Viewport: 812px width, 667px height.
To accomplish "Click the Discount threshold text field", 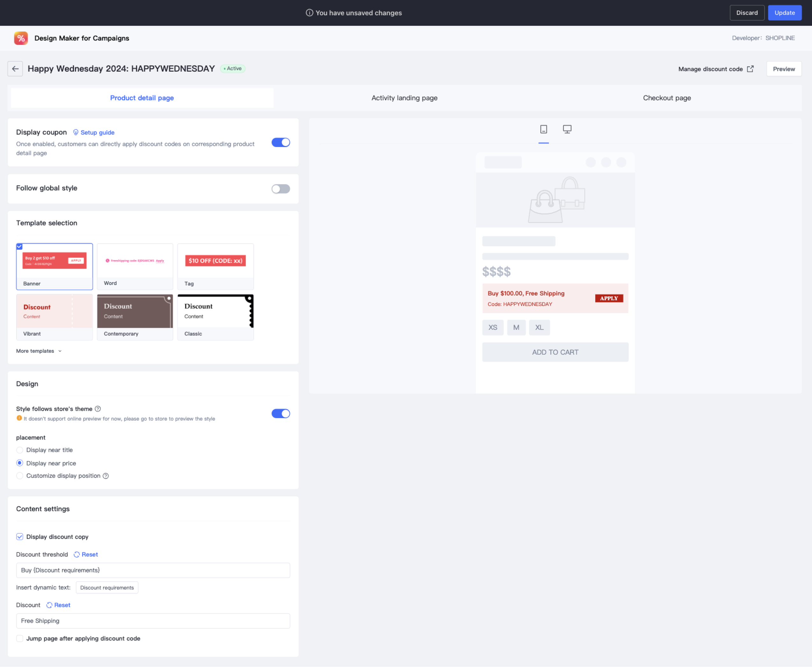I will [153, 570].
